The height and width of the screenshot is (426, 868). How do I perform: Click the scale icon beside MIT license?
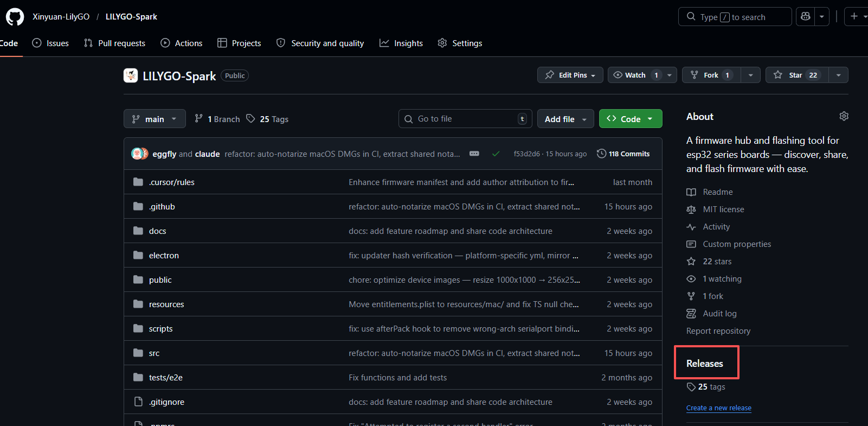(x=691, y=209)
